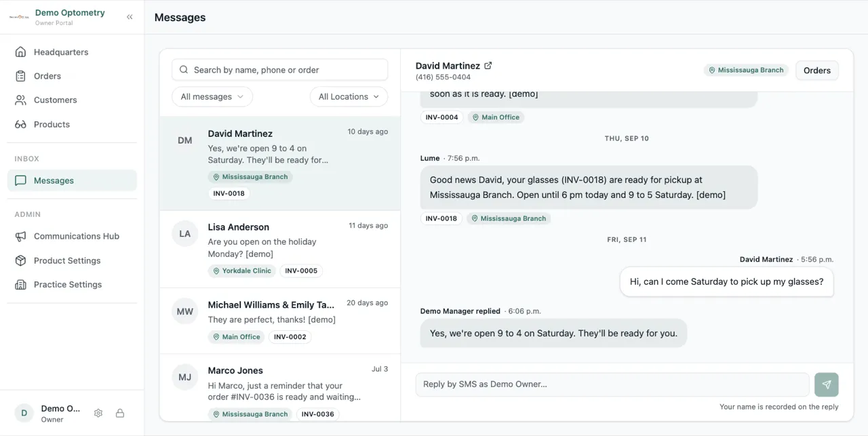The height and width of the screenshot is (436, 868).
Task: Open the All messages filter dropdown
Action: click(212, 96)
